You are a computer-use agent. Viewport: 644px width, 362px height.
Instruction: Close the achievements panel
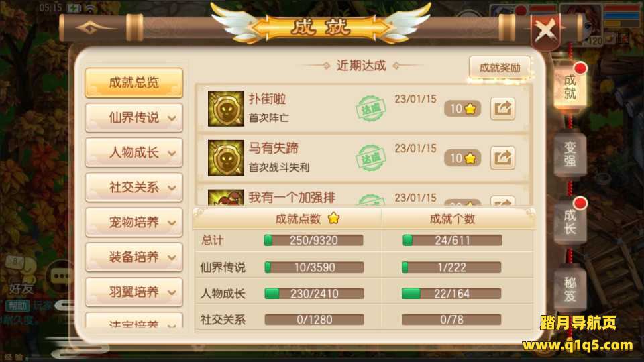(545, 30)
